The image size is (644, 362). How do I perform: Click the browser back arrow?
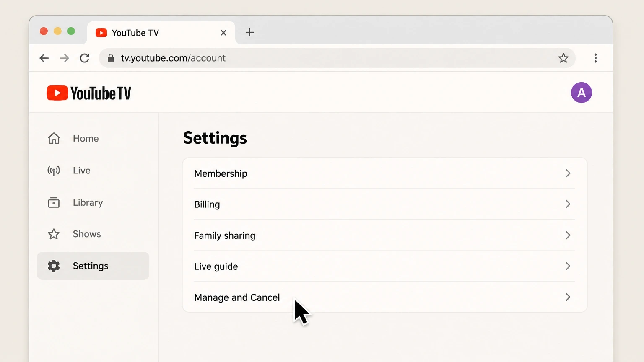coord(44,58)
